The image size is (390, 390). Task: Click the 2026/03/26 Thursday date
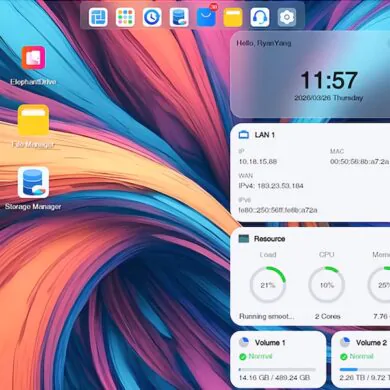(x=328, y=98)
